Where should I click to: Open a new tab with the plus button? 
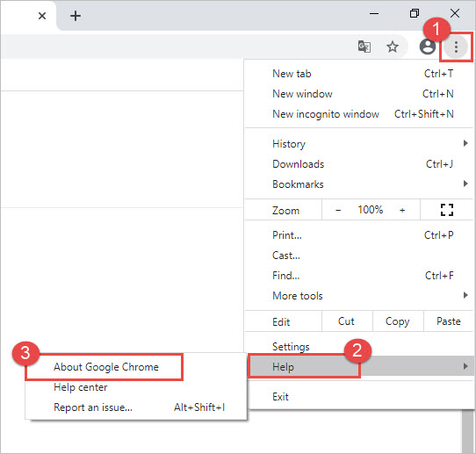click(76, 16)
